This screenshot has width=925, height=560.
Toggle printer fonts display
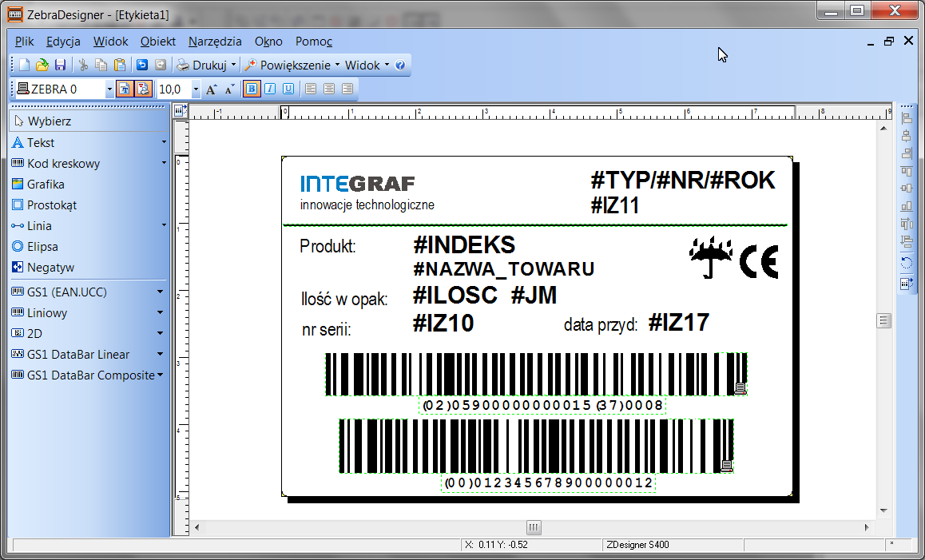(x=143, y=89)
